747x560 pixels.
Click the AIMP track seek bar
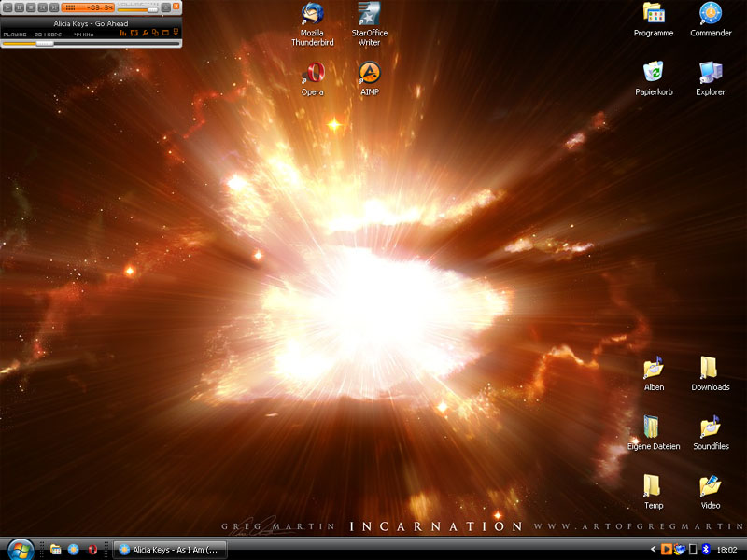click(x=91, y=43)
